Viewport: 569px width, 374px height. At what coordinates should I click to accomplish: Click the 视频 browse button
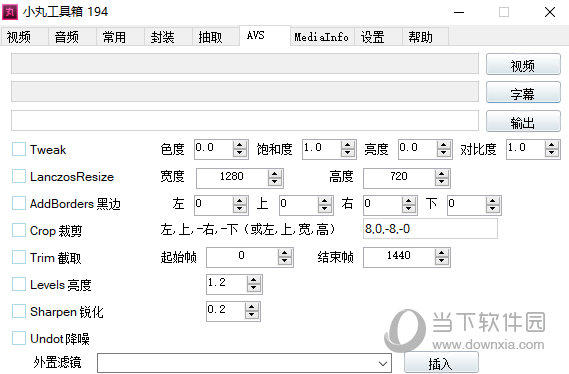tap(523, 65)
